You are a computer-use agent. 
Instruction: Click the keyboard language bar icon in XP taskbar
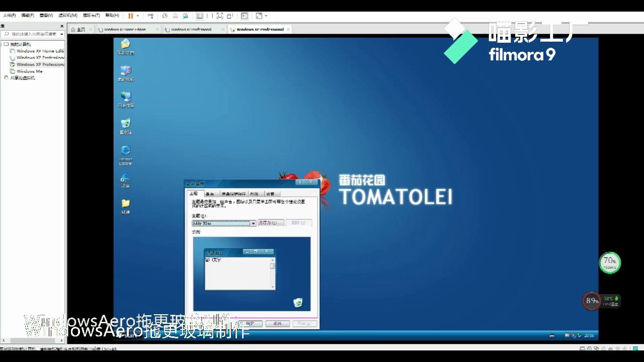[552, 336]
